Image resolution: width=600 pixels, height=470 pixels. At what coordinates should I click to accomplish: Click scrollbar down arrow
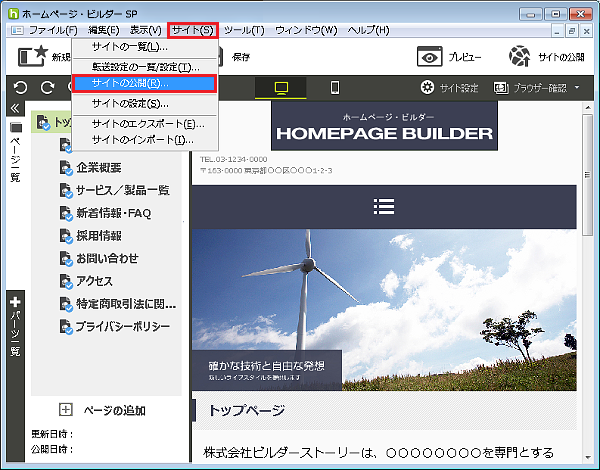click(587, 457)
